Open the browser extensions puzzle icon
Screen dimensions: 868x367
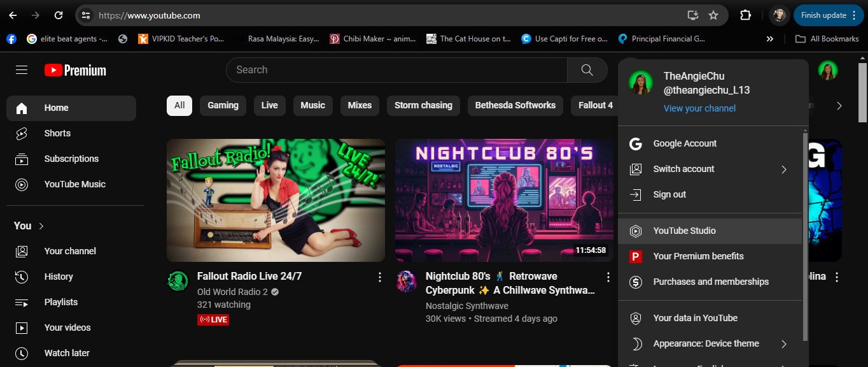746,15
